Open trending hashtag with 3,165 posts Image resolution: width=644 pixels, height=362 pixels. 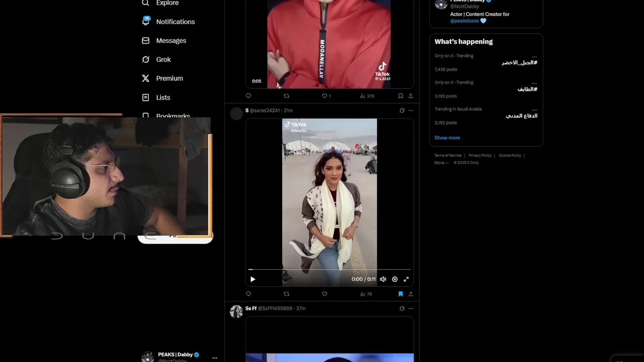[x=527, y=89]
